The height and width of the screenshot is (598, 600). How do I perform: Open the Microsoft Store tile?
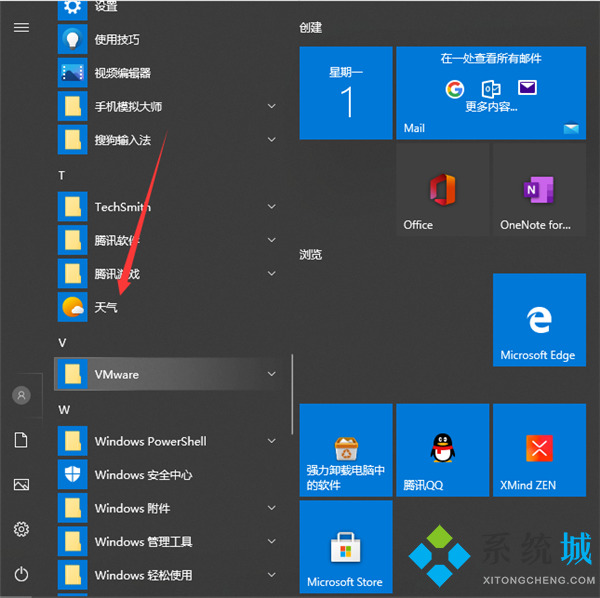click(346, 547)
